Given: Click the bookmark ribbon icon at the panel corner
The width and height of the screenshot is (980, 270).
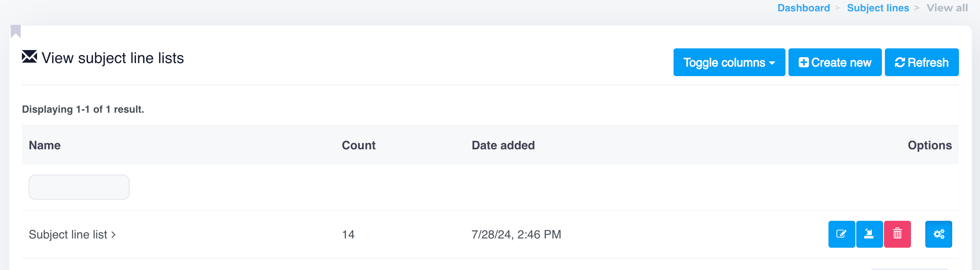Looking at the screenshot, I should point(16,31).
